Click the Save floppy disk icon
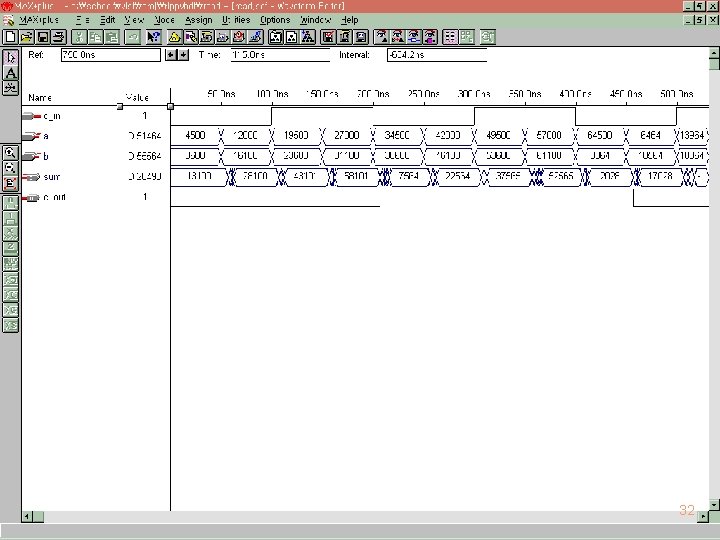This screenshot has height=540, width=720. pyautogui.click(x=43, y=37)
